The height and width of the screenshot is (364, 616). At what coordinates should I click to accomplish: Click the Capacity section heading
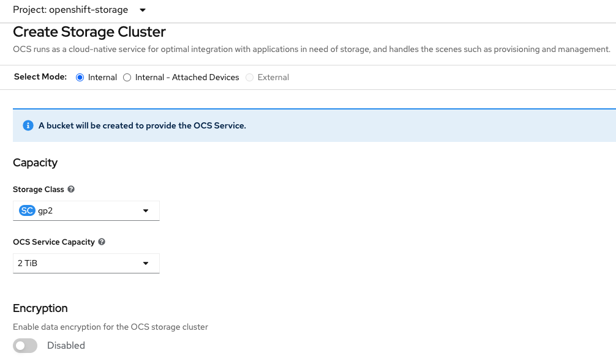click(36, 163)
